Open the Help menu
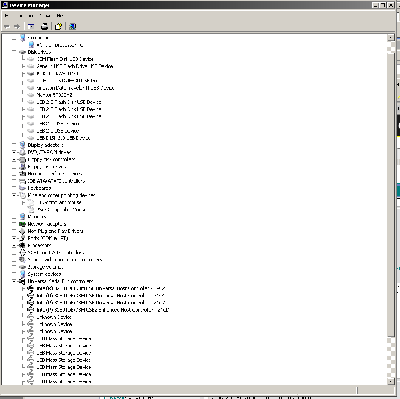The width and height of the screenshot is (400, 399). [60, 15]
